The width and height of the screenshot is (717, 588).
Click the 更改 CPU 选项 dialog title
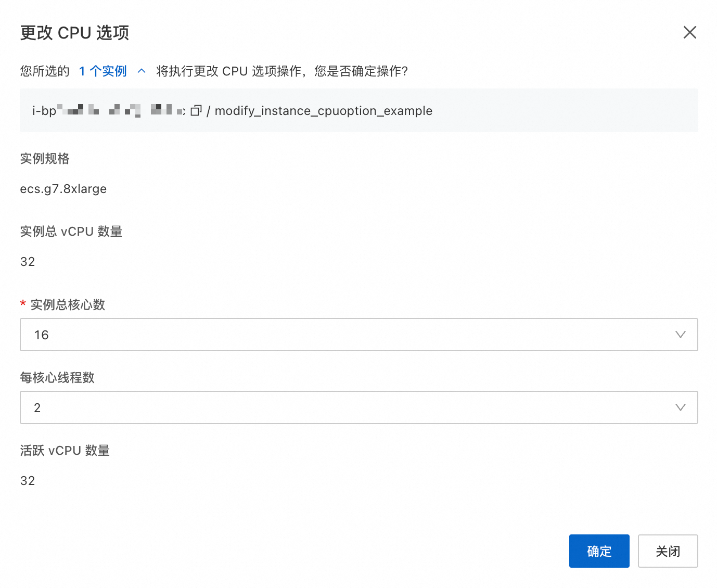(x=74, y=33)
